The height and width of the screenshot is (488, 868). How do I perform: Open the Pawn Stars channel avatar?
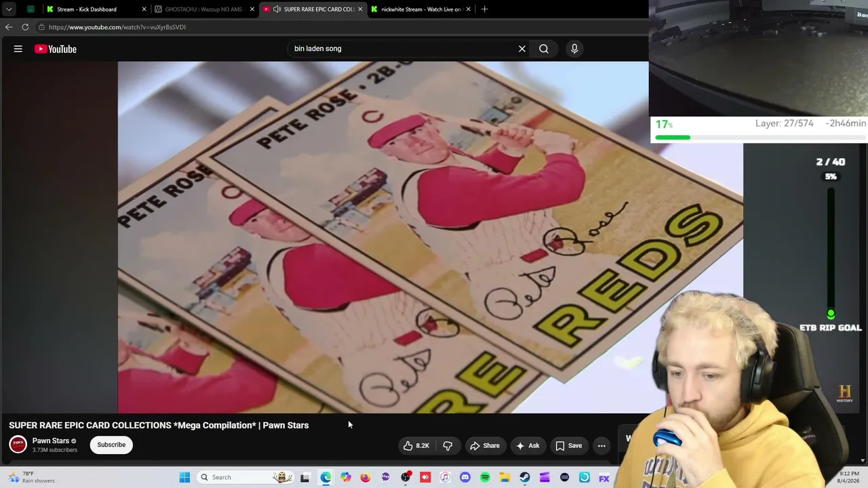pos(18,445)
